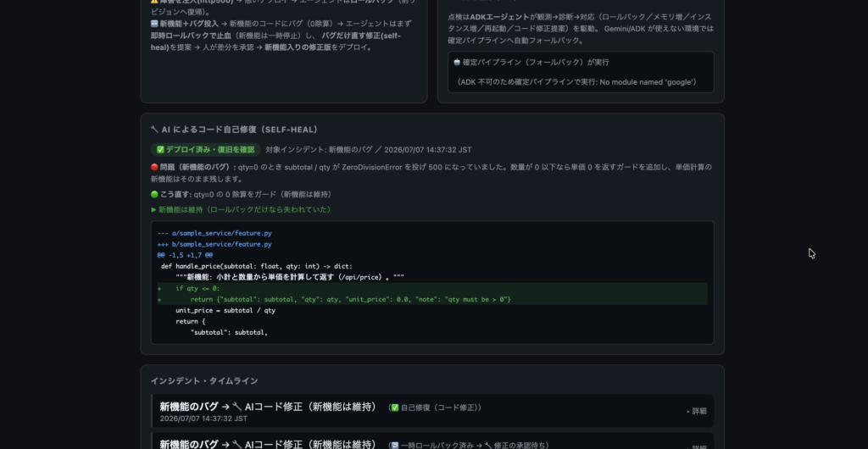This screenshot has height=449, width=868.
Task: Click the 新機能入りの修正版 bold text
Action: click(x=298, y=47)
